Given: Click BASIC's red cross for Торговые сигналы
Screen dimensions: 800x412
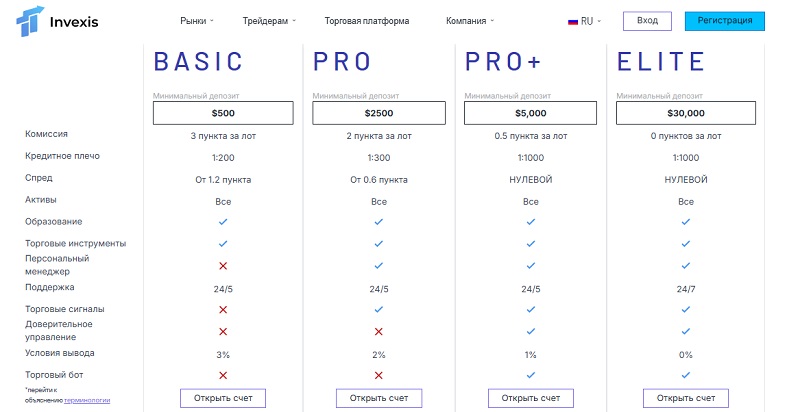Looking at the screenshot, I should click(x=223, y=310).
